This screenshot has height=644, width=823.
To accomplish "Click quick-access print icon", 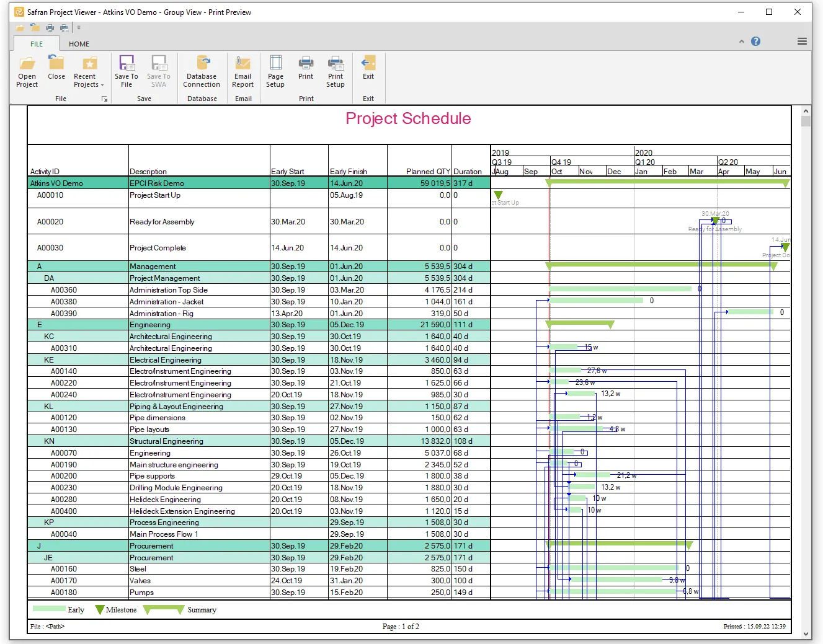I will point(50,27).
